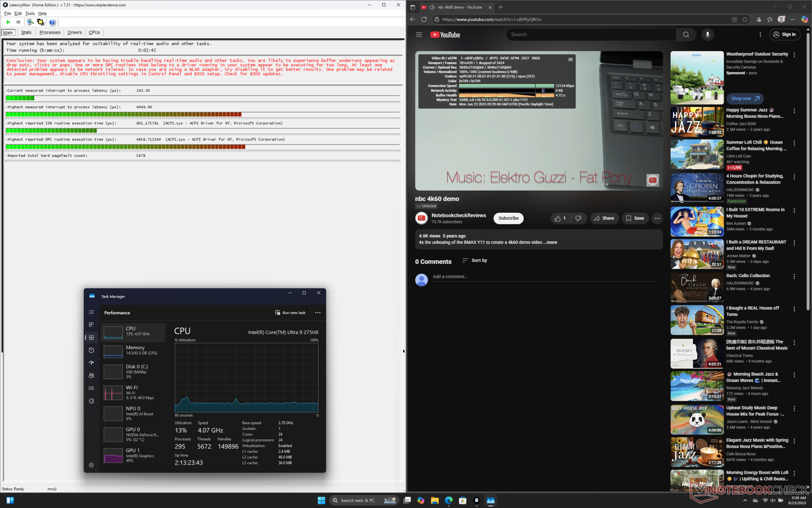Switch to the Drivers tab
Viewport: 812px width, 508px height.
click(x=74, y=33)
